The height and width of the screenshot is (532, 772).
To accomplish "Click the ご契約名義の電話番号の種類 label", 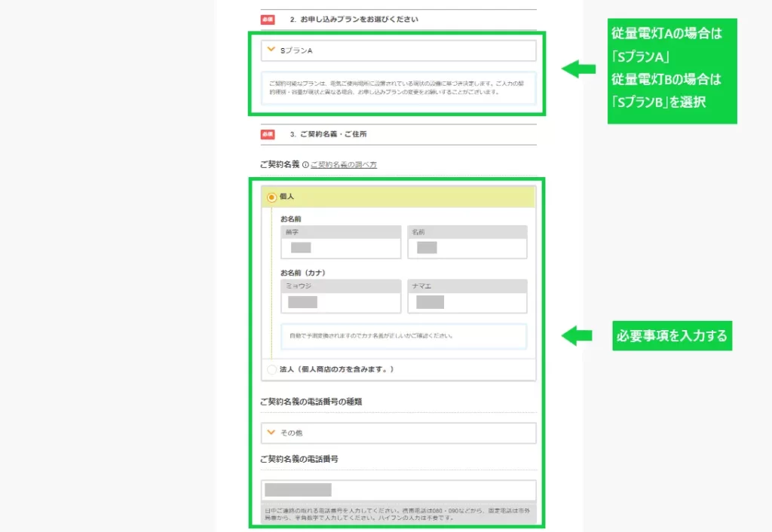I will coord(311,402).
